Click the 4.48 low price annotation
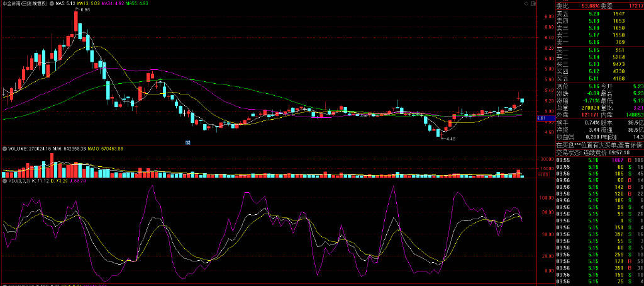644x286 pixels. (x=451, y=139)
